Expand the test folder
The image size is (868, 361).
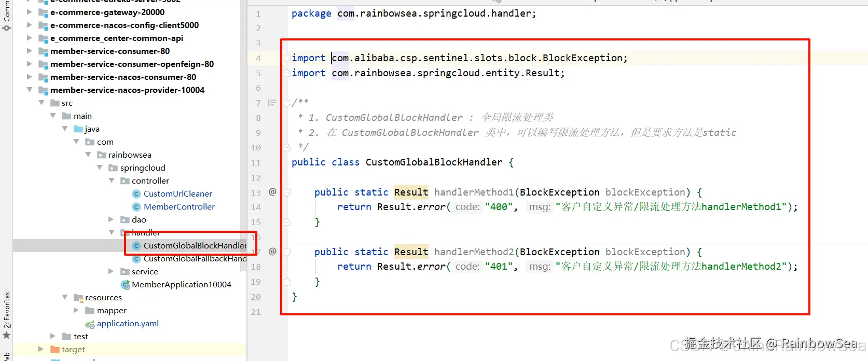point(53,336)
